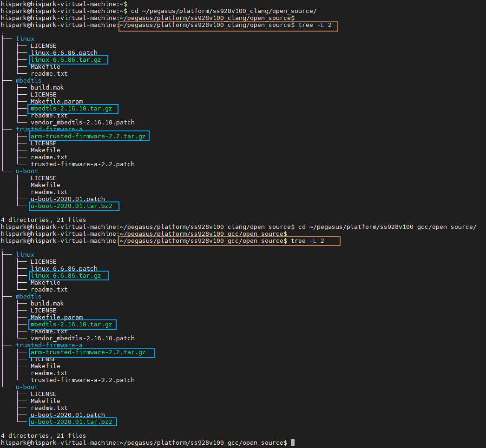The image size is (486, 448).
Task: Click linux-6.6.86.patch in the gcc listing
Action: (64, 268)
